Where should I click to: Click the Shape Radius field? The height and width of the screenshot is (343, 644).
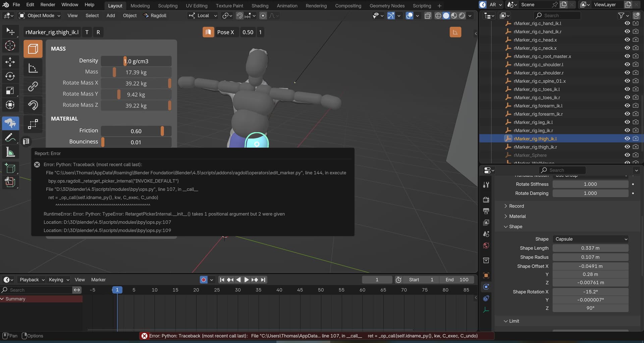pos(590,257)
